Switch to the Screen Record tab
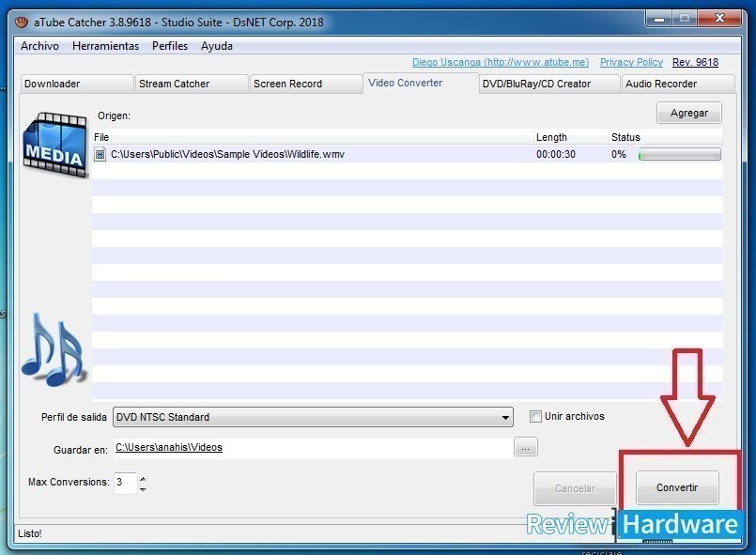 306,84
